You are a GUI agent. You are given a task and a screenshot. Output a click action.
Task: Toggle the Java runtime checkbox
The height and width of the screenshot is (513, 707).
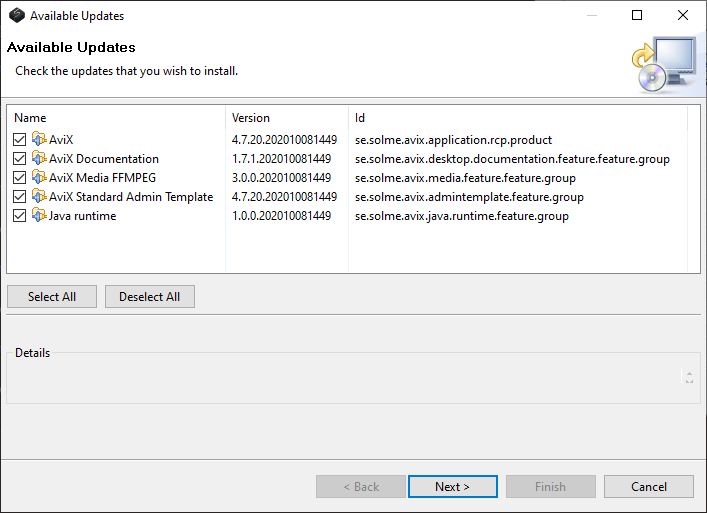[x=20, y=216]
